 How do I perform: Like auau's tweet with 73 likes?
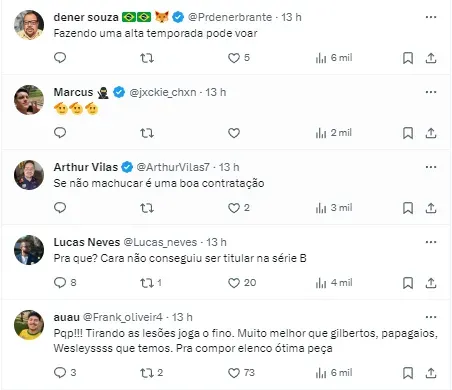[241, 373]
